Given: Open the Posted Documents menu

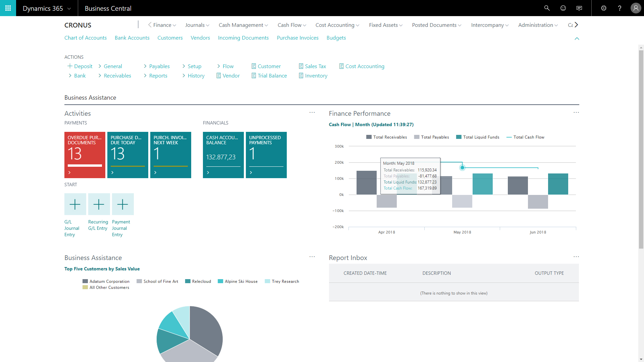Looking at the screenshot, I should [x=436, y=25].
